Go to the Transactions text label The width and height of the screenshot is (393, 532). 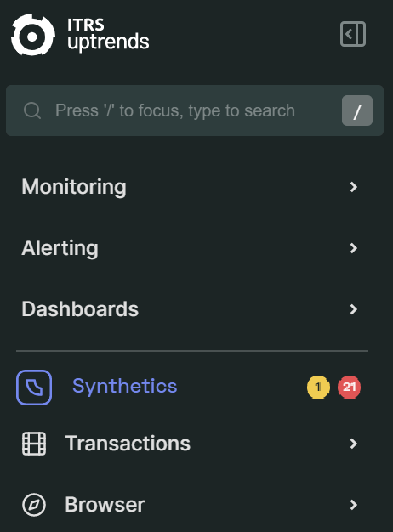[x=128, y=444]
